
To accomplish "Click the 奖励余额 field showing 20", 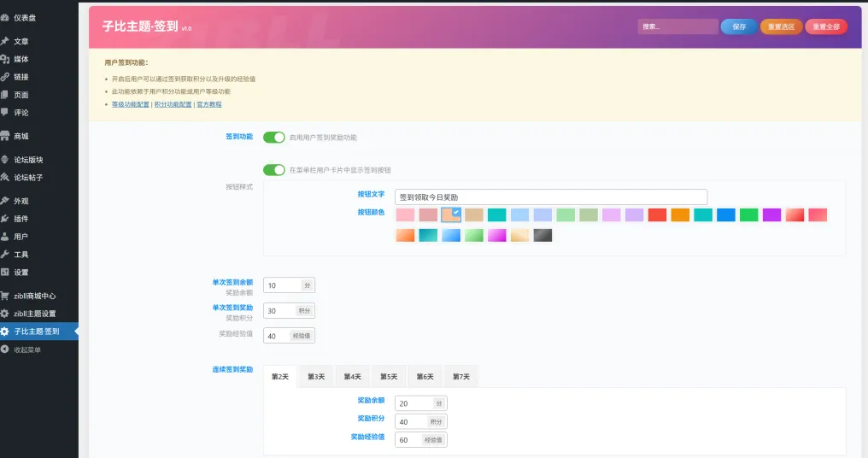I will [x=420, y=403].
